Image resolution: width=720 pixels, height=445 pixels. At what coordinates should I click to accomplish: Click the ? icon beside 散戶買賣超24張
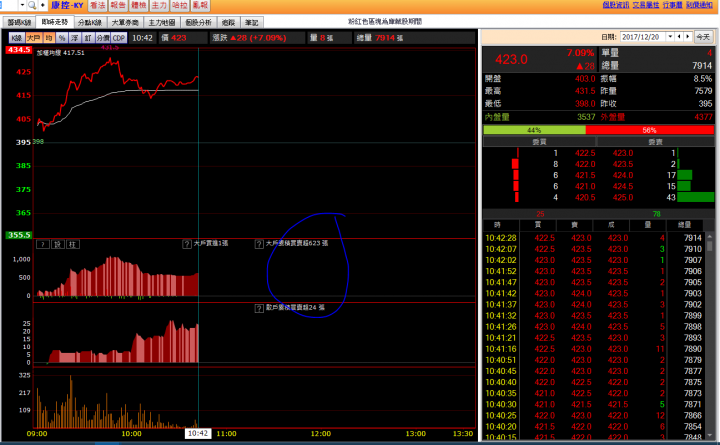pos(259,308)
